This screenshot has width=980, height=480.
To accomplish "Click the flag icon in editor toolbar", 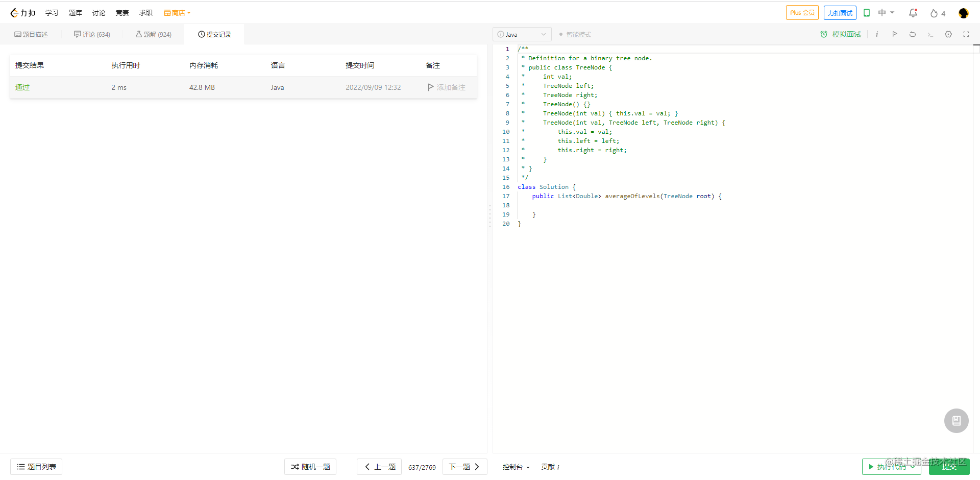I will 894,34.
